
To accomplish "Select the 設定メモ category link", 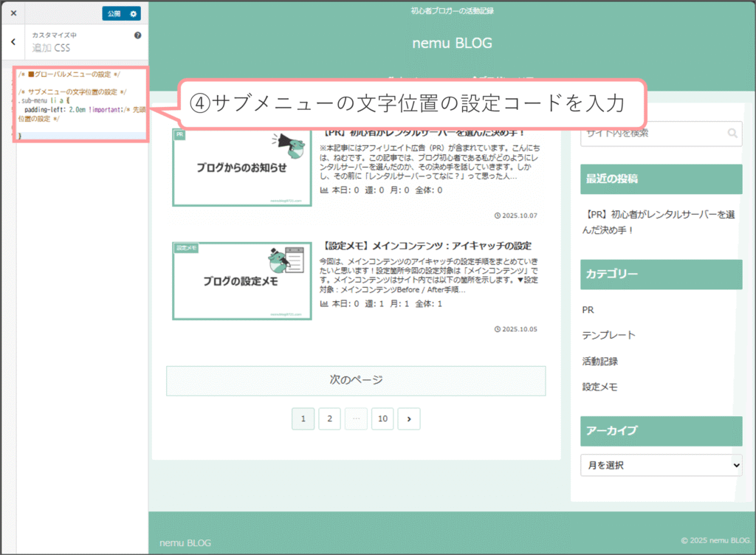I will pyautogui.click(x=599, y=387).
